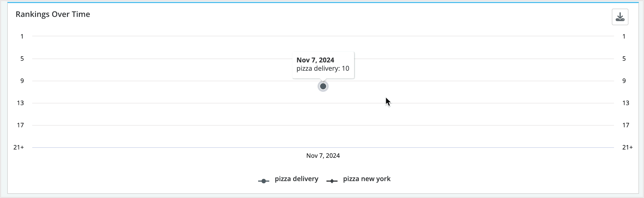
Task: Toggle the pizza delivery series label
Action: click(x=296, y=179)
